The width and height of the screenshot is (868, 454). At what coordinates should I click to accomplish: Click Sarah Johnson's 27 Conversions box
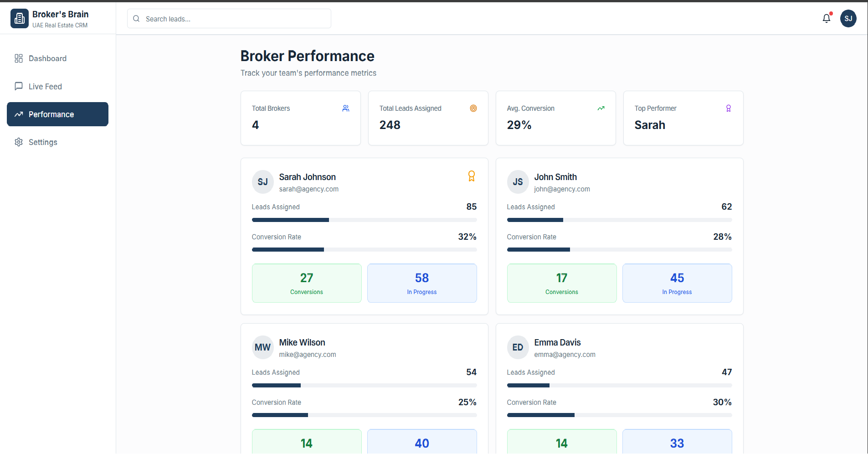[307, 283]
